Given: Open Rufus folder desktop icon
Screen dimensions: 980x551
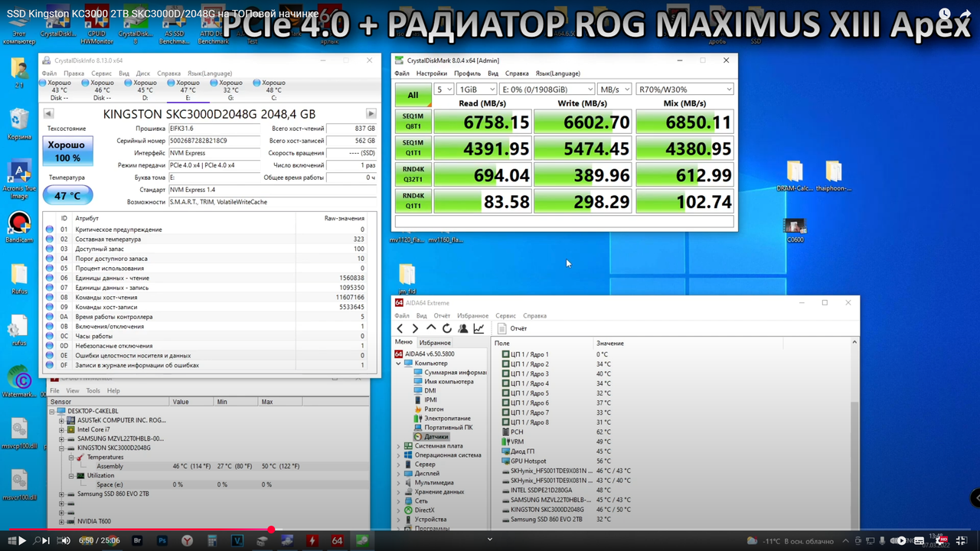Looking at the screenshot, I should point(19,279).
